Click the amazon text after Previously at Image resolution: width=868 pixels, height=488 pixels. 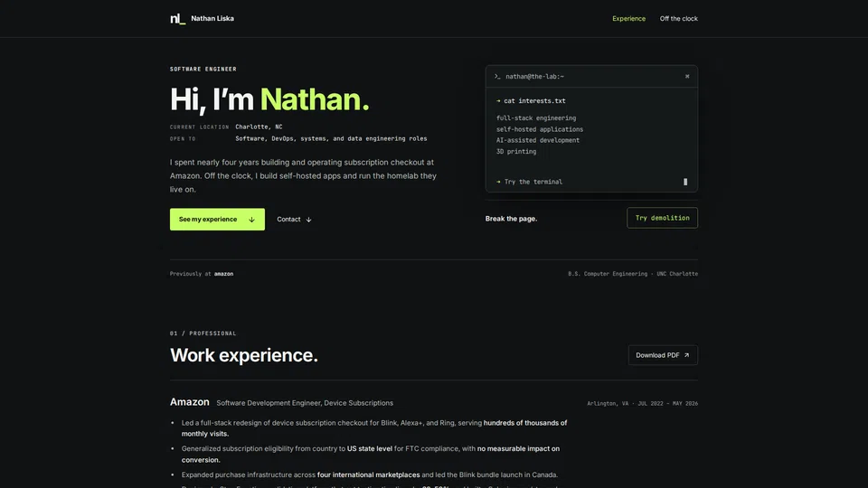coord(223,274)
